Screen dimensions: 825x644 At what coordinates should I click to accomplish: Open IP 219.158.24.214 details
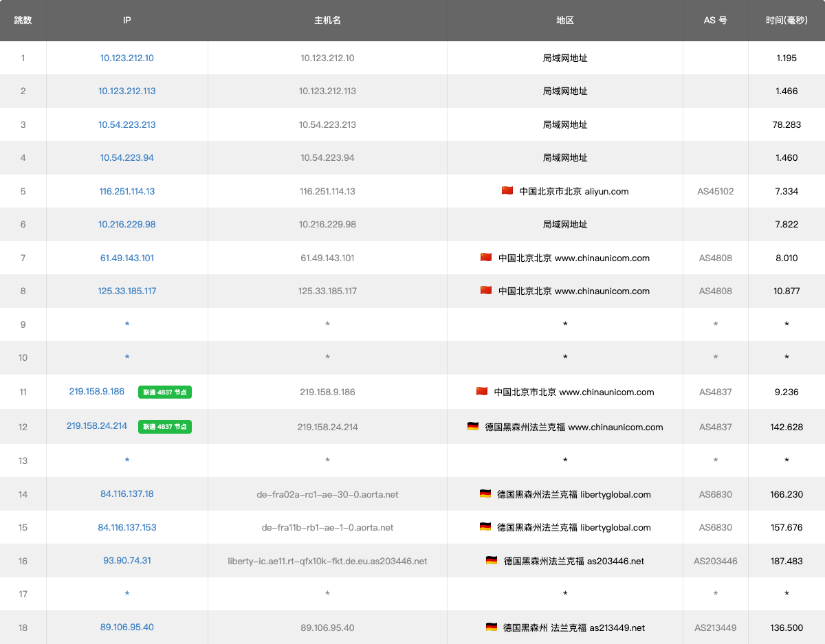click(x=96, y=426)
